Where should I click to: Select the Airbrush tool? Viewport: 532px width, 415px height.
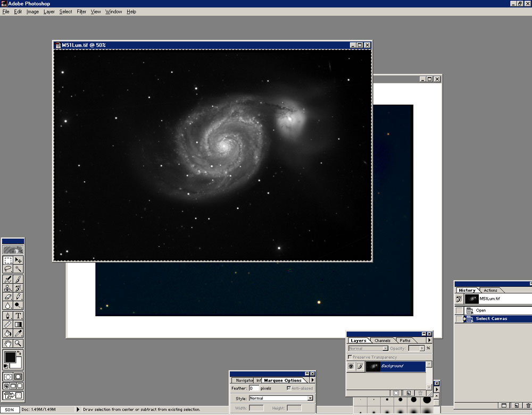[x=8, y=279]
